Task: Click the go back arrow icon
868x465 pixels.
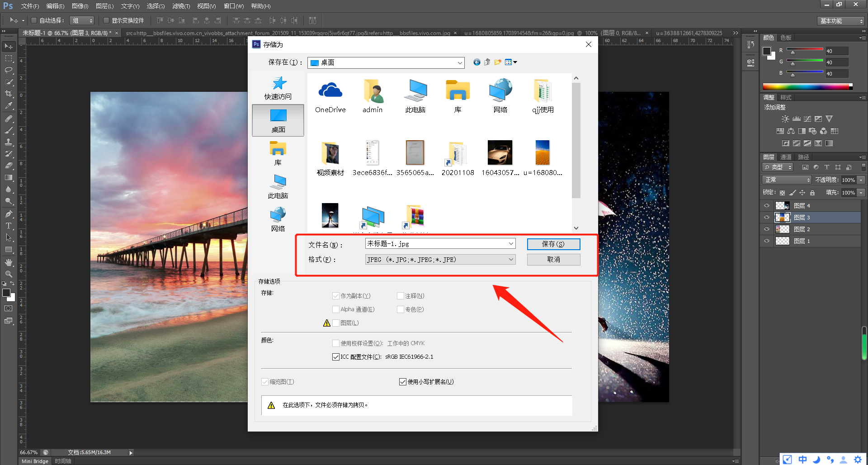Action: point(476,62)
